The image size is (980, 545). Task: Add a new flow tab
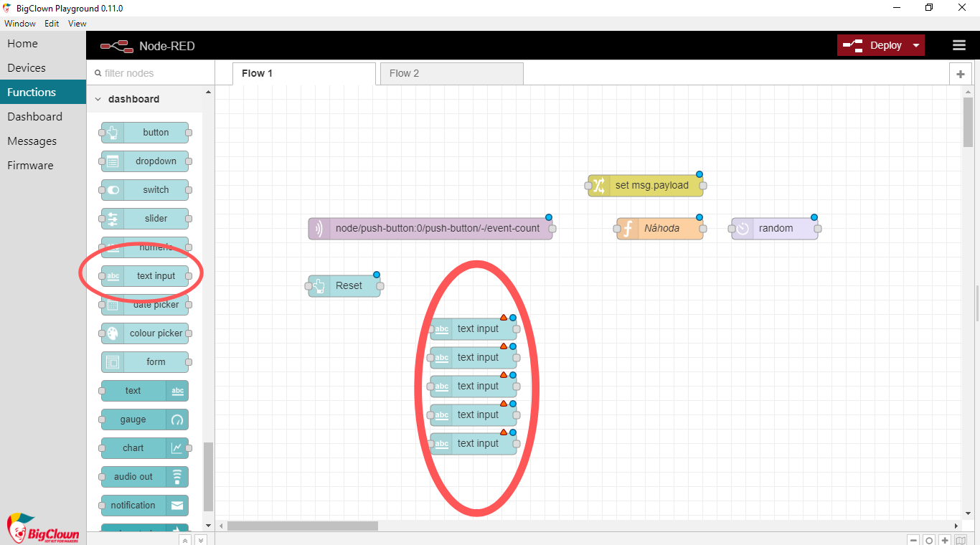click(x=960, y=74)
